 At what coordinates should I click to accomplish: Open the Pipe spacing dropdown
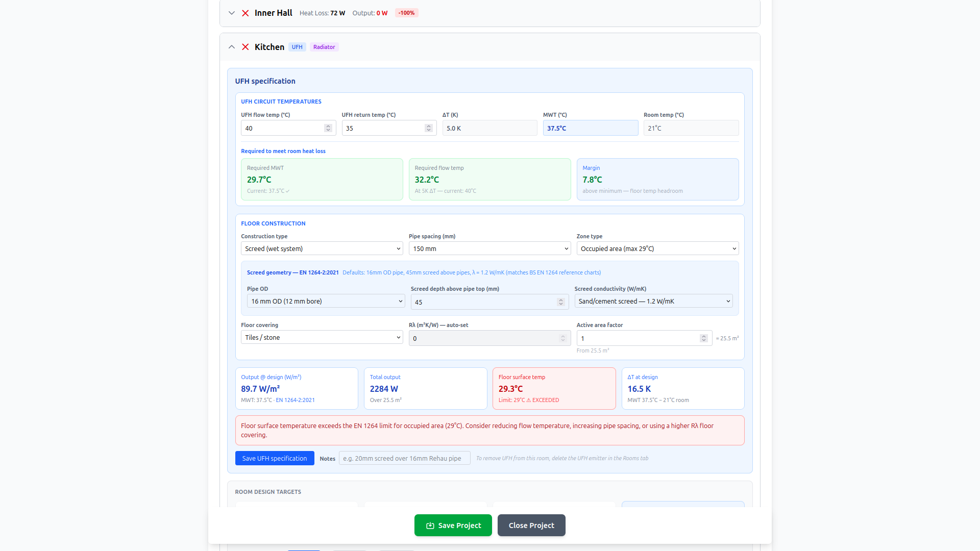click(x=489, y=248)
